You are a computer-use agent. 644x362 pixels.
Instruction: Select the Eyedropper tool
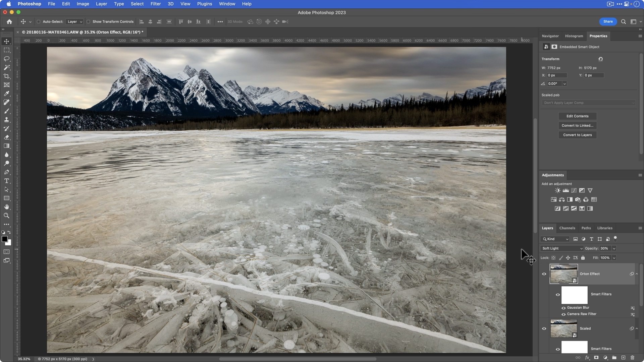pos(6,94)
